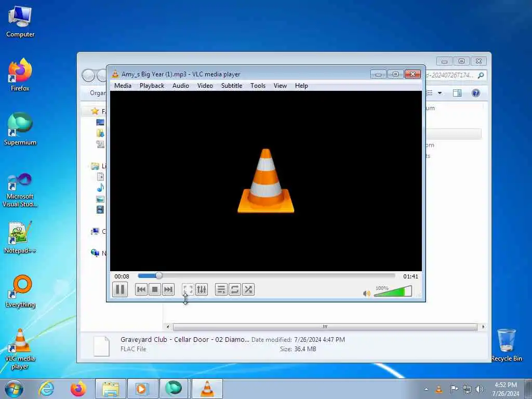
Task: Click the 36.4 MB size value
Action: click(x=305, y=349)
